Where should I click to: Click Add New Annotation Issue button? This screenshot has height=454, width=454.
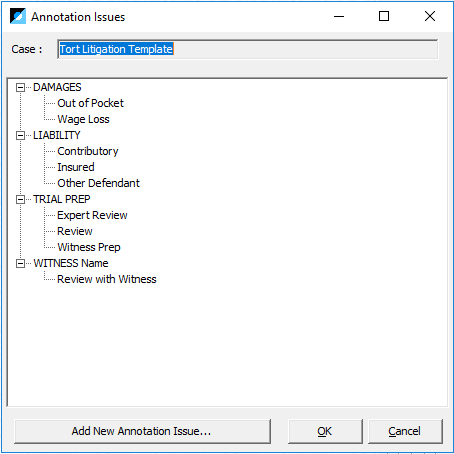[142, 431]
